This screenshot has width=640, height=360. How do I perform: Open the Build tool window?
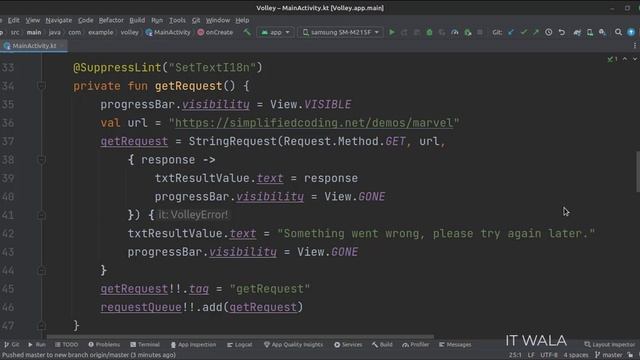coord(382,345)
